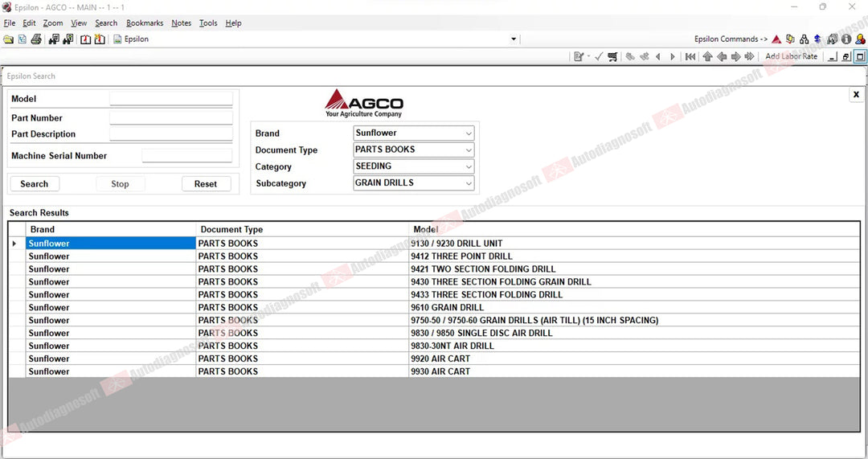Open the small arrow beside the note icon
This screenshot has height=459, width=868.
[588, 56]
